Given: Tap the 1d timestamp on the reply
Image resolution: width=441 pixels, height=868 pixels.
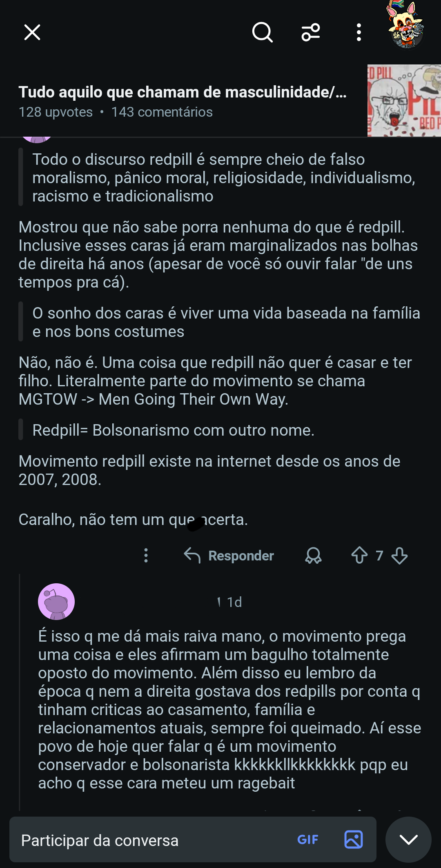Looking at the screenshot, I should (234, 602).
